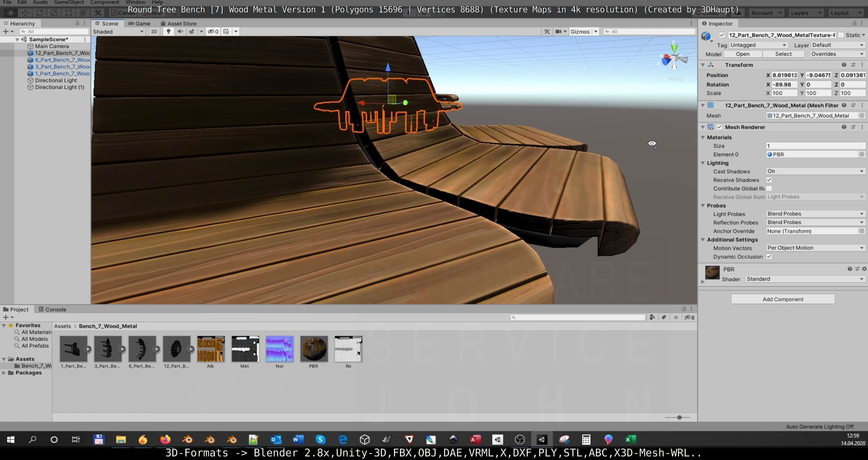Enable the Static checkbox

coord(841,35)
